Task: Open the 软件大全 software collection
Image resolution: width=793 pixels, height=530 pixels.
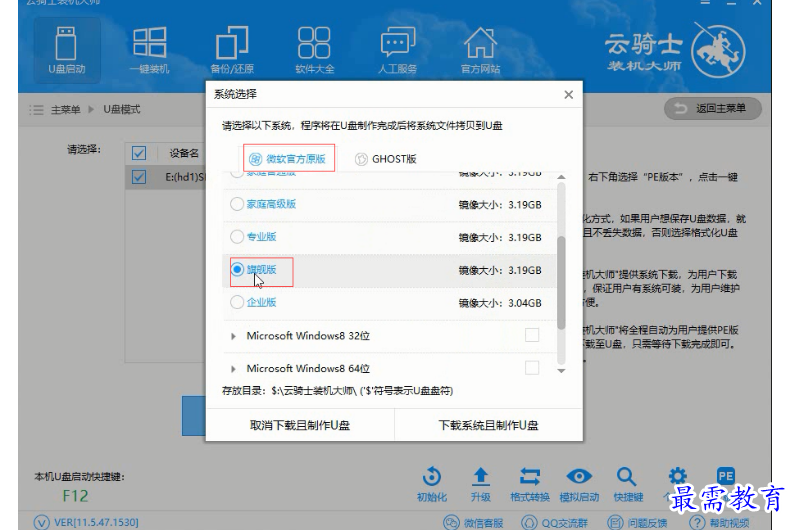Action: [x=315, y=50]
